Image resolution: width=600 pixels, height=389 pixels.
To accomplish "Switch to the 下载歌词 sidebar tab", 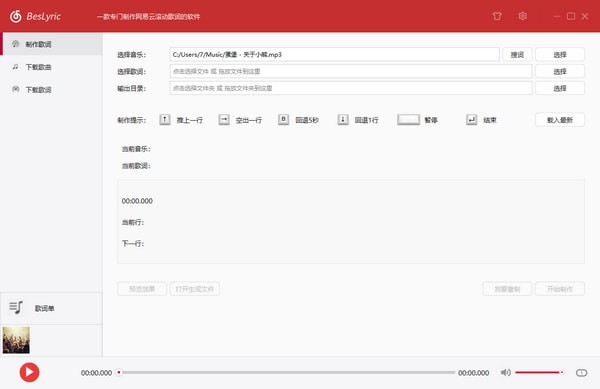I will click(x=52, y=90).
